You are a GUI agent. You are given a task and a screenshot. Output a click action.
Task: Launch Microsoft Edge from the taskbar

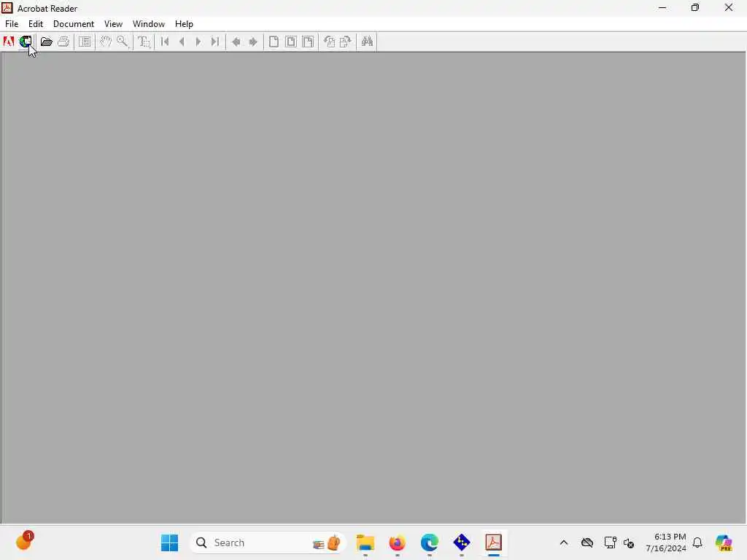pos(429,542)
